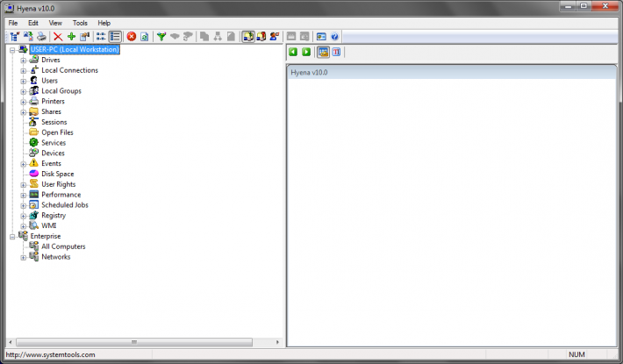The width and height of the screenshot is (623, 364).
Task: Click the refresh page icon
Action: 145,37
